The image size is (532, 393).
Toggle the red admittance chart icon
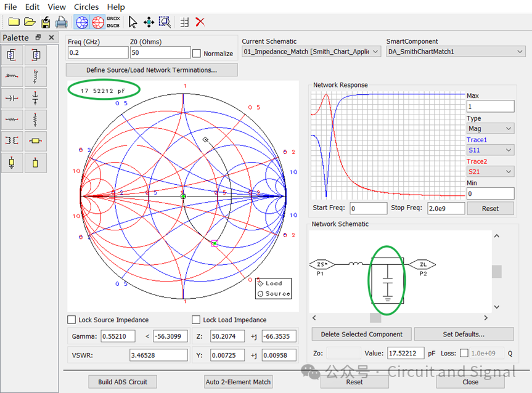(x=98, y=22)
